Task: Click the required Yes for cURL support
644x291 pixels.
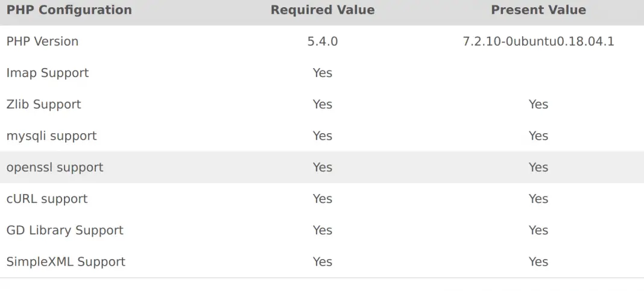Action: pyautogui.click(x=322, y=199)
